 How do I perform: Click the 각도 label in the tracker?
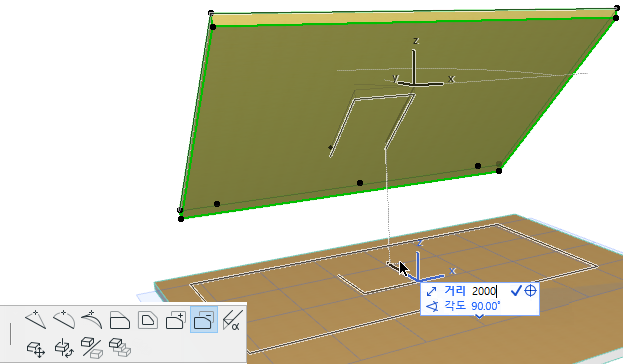point(455,306)
